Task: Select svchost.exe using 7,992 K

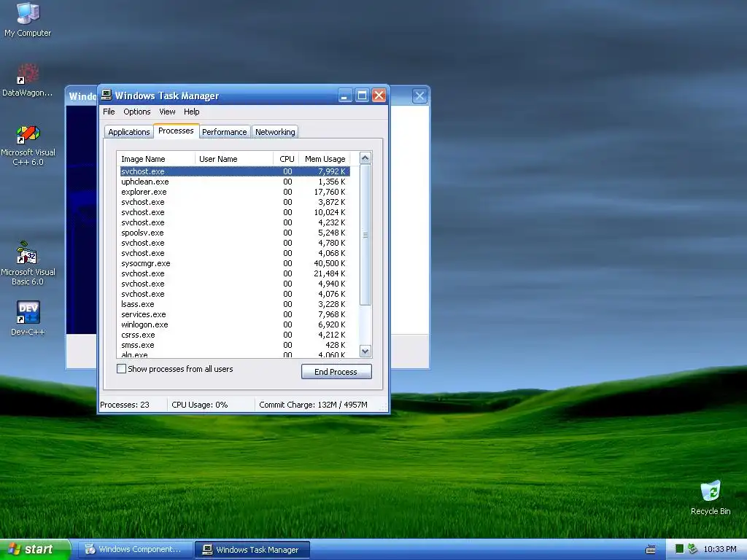Action: pyautogui.click(x=235, y=171)
